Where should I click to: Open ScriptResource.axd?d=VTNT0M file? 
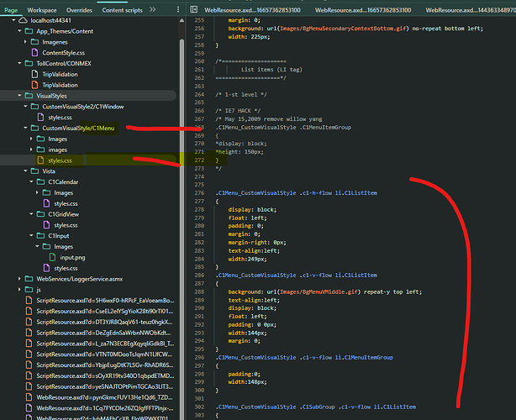tap(105, 354)
